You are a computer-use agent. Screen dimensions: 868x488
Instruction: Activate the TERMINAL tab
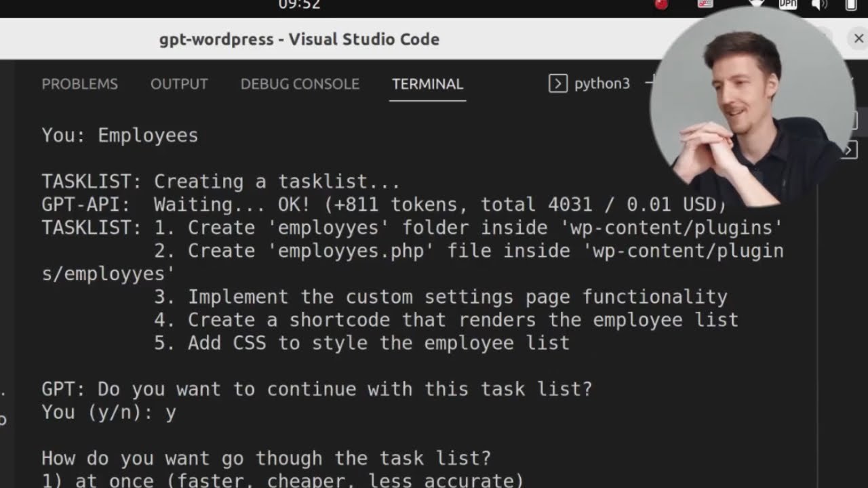pos(427,84)
